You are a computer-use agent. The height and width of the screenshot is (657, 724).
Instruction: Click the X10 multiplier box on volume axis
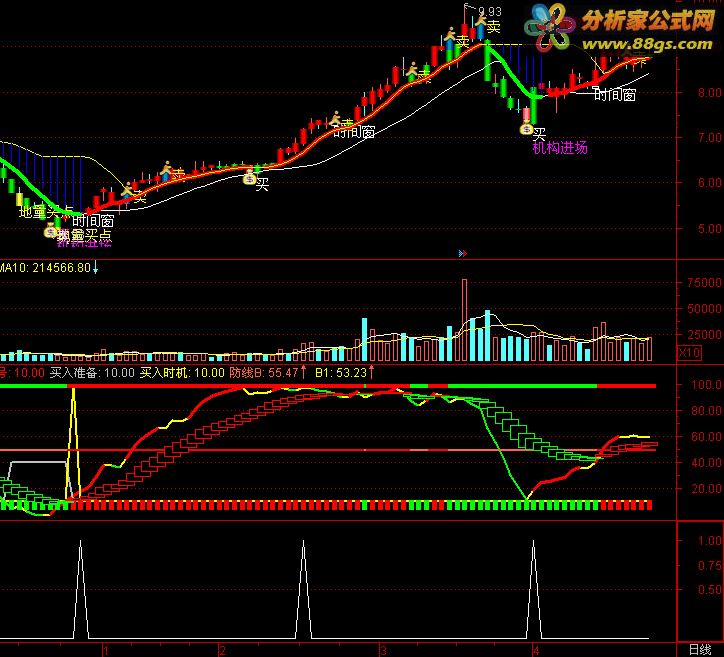689,353
